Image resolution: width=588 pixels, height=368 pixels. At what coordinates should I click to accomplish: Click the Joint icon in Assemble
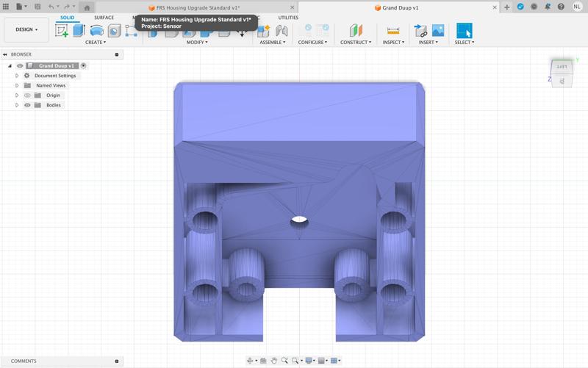click(x=282, y=31)
